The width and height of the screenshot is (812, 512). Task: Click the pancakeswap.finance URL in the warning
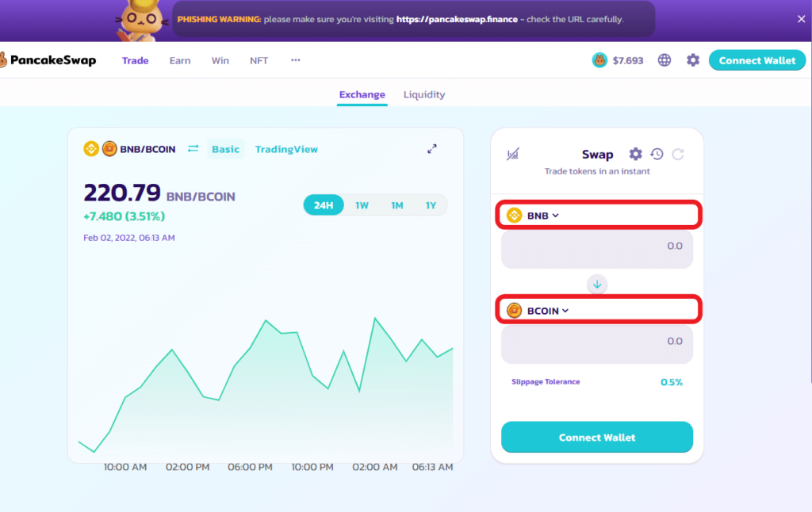(x=457, y=19)
